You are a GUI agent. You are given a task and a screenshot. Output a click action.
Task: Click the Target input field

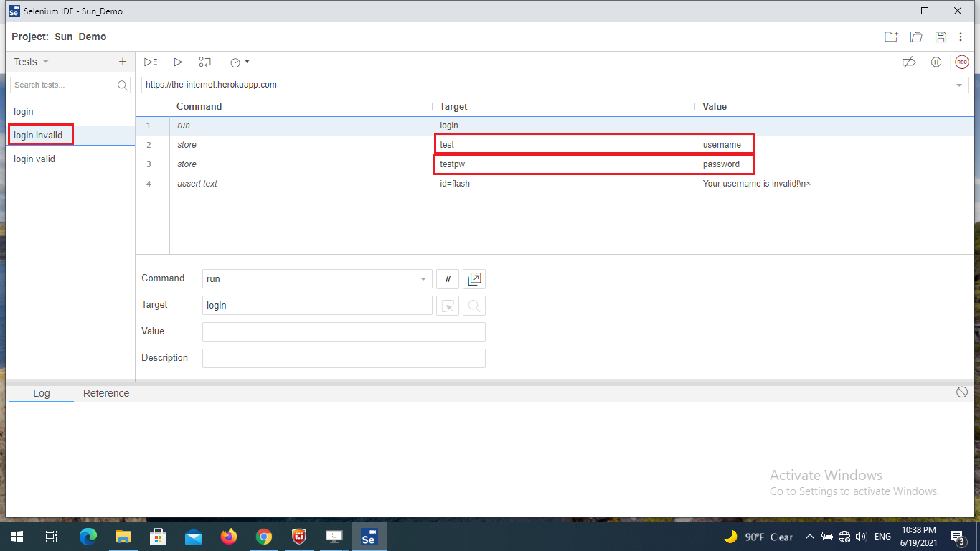point(317,305)
